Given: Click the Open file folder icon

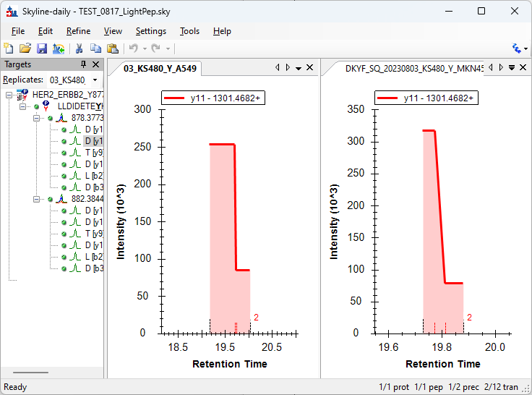Looking at the screenshot, I should coord(25,48).
